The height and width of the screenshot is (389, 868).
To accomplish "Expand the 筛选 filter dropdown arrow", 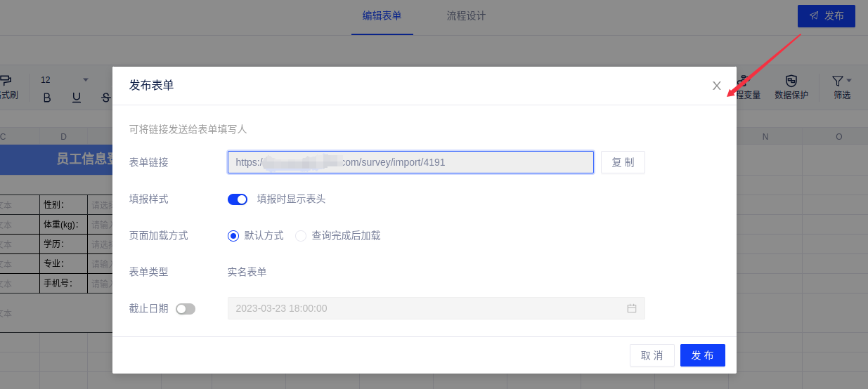I will coord(849,80).
